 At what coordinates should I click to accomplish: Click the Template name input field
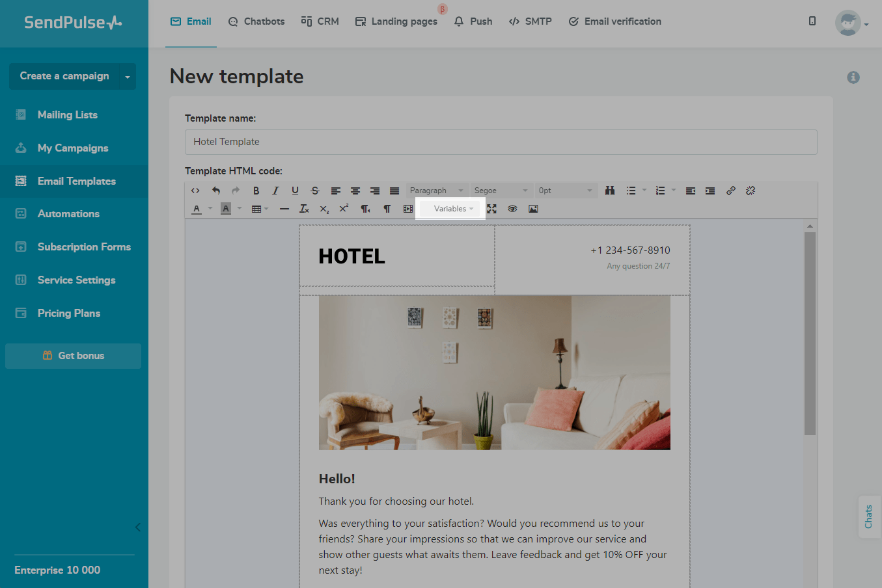[x=501, y=142]
